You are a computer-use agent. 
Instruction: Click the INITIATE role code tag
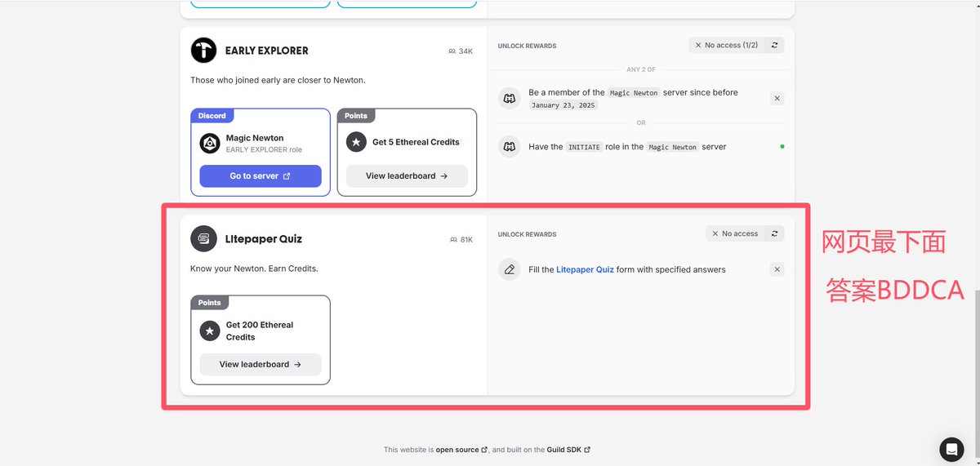tap(584, 147)
